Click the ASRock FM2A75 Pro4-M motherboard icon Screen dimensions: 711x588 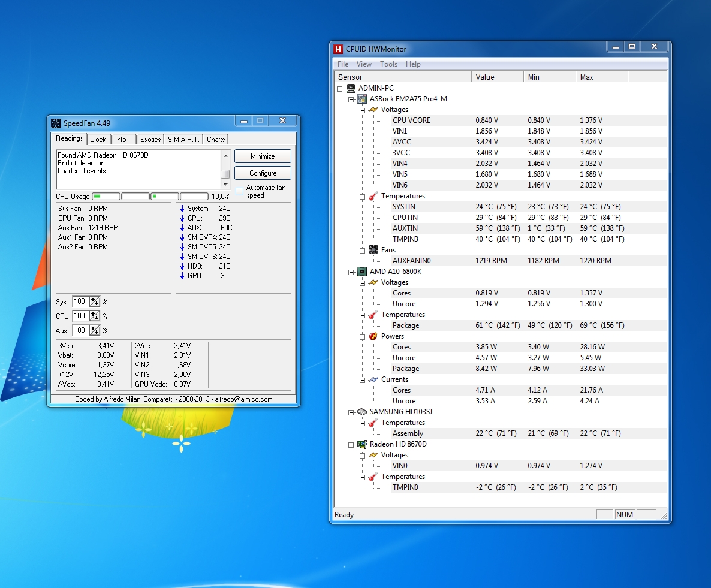point(362,99)
